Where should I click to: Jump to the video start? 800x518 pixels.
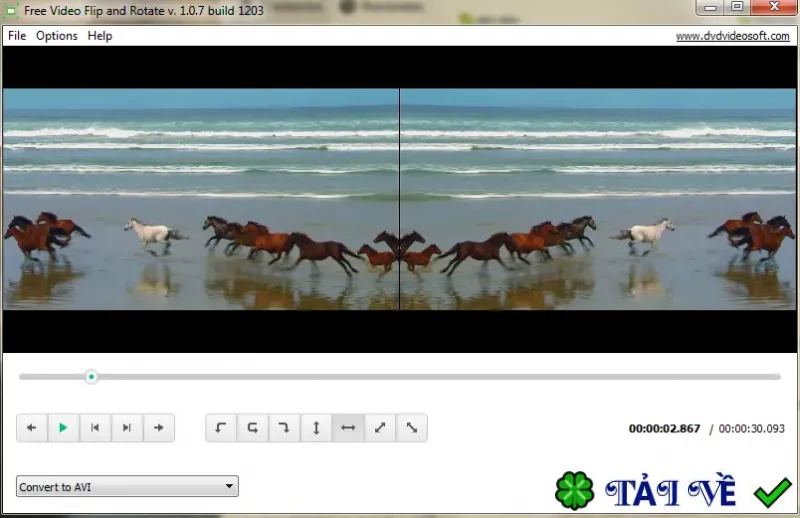[95, 428]
